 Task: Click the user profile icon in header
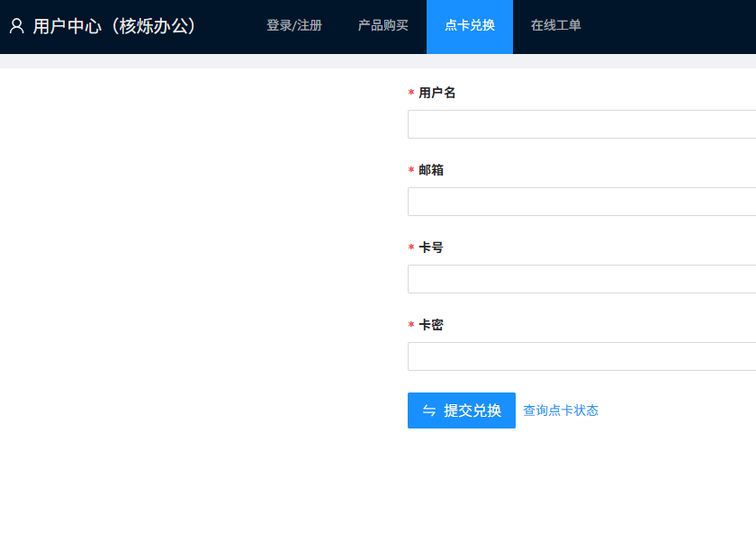[x=16, y=26]
